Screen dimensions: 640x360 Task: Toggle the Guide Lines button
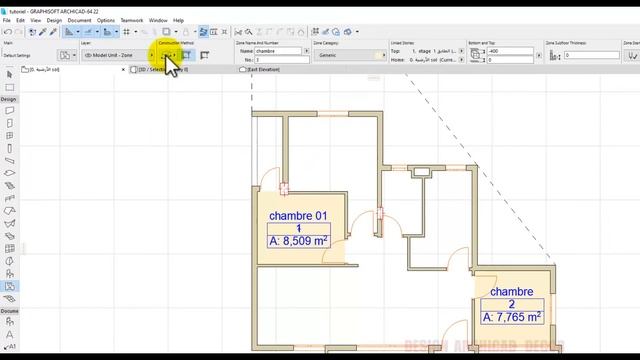tap(69, 32)
